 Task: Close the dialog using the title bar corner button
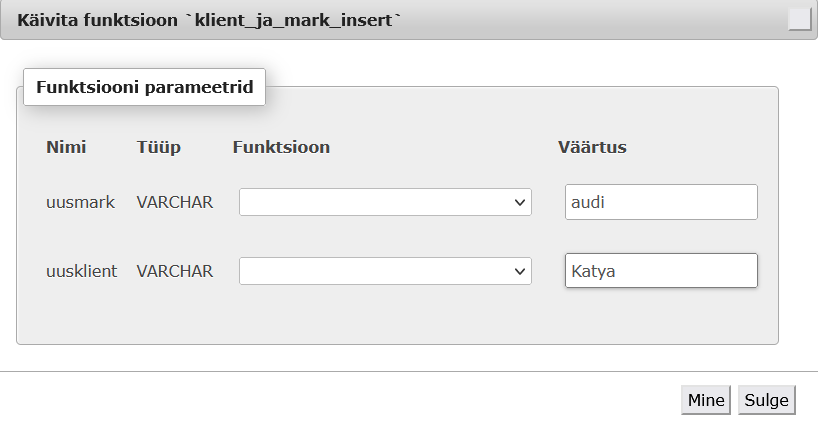pos(799,20)
